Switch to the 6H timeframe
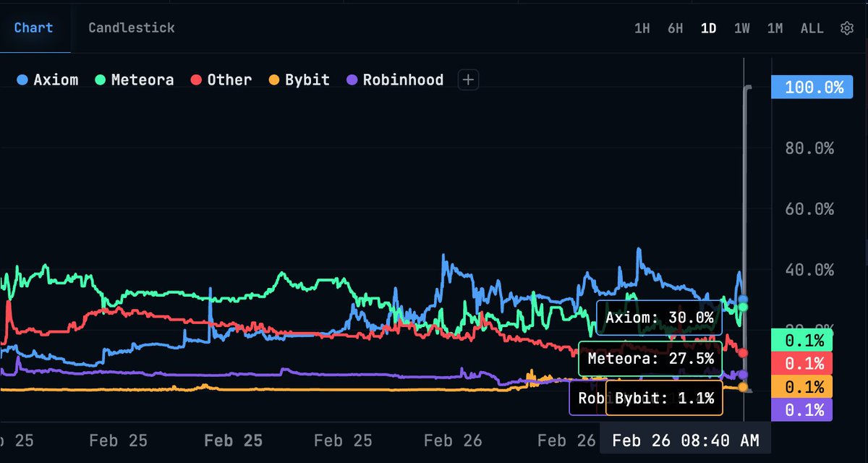 click(675, 27)
